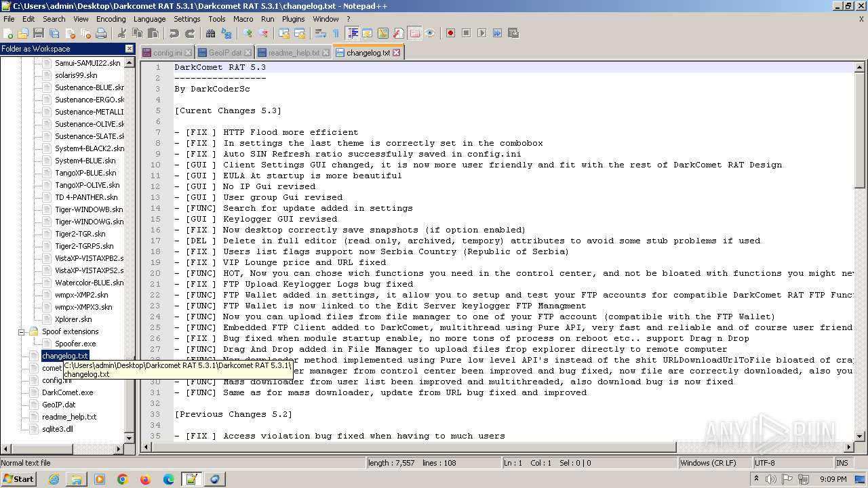
Task: Close the Folder as Workspace panel
Action: click(129, 49)
